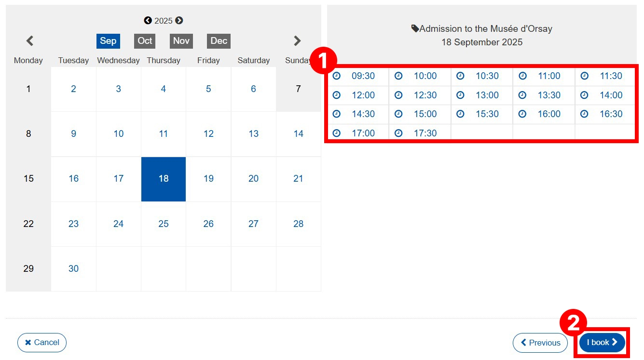This screenshot has width=644, height=360.
Task: Choose the 11:00 time slot
Action: click(x=549, y=76)
